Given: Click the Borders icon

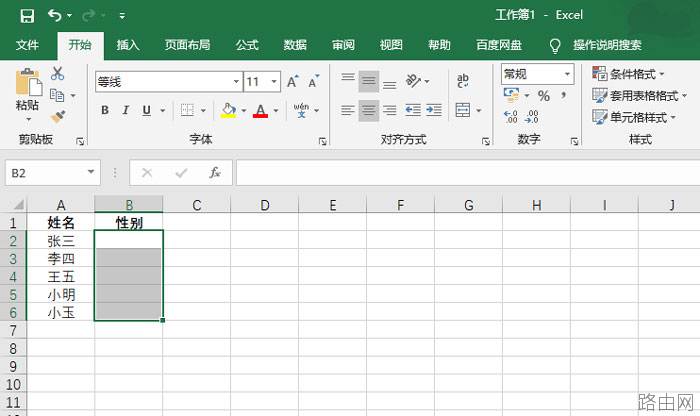Looking at the screenshot, I should pos(187,110).
